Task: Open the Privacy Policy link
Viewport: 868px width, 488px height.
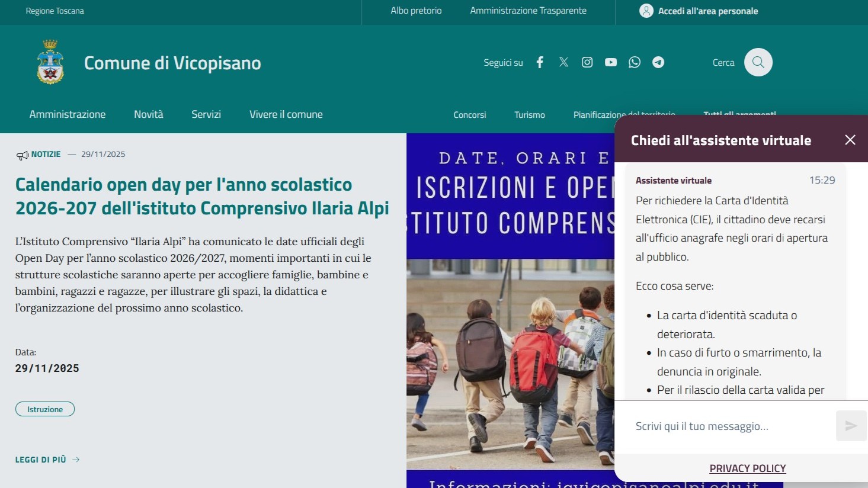Action: coord(747,468)
